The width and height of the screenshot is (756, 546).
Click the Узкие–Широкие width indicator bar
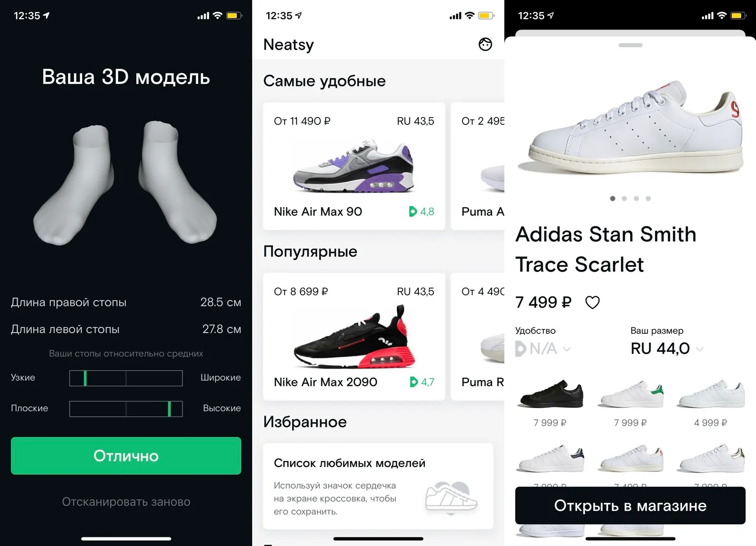pos(126,378)
